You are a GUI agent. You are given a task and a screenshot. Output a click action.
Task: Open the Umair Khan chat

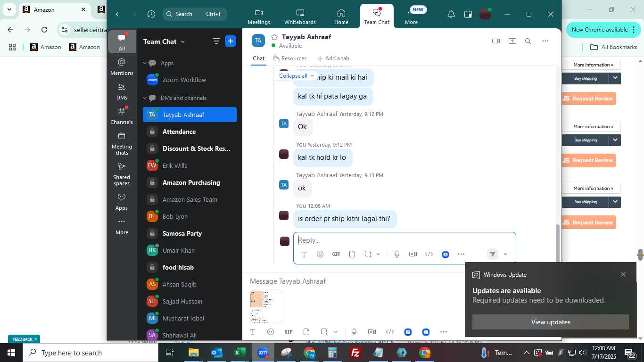[x=190, y=250]
